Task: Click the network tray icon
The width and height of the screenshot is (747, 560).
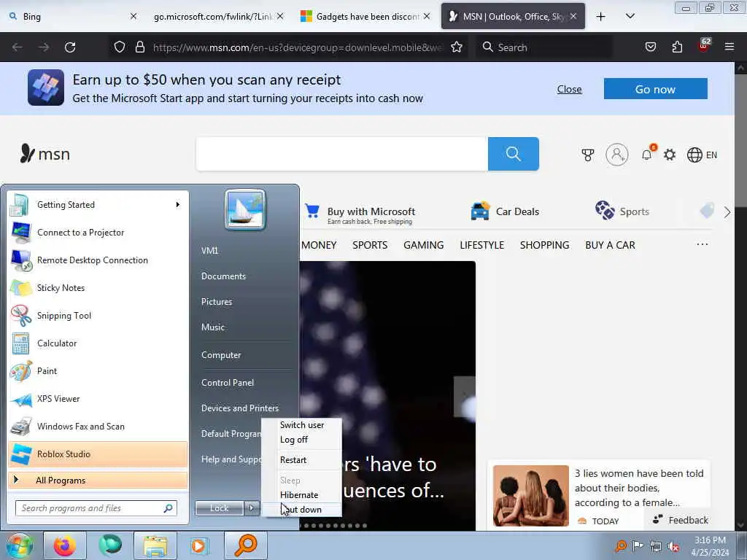Action: [x=656, y=546]
